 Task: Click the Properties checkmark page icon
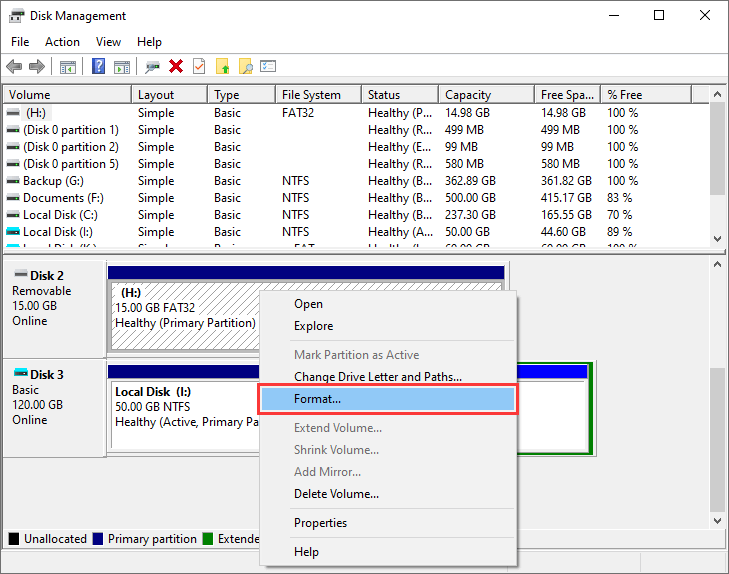(199, 67)
